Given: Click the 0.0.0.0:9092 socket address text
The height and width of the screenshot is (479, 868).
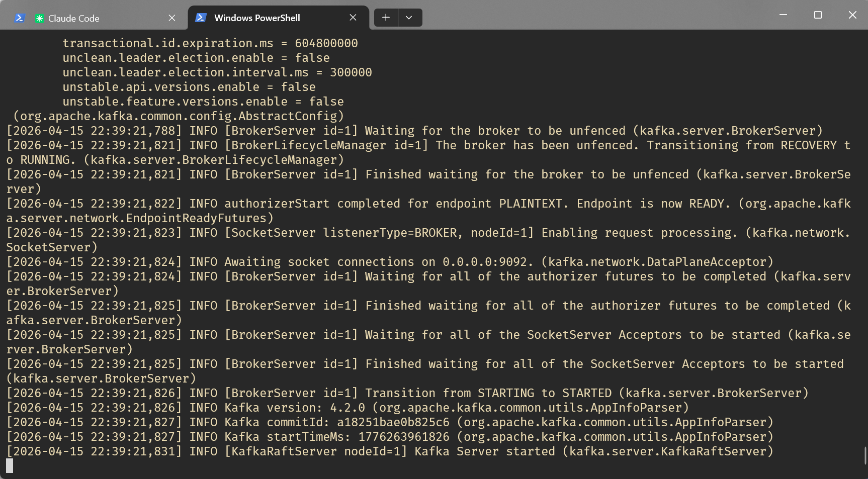Looking at the screenshot, I should pyautogui.click(x=484, y=262).
